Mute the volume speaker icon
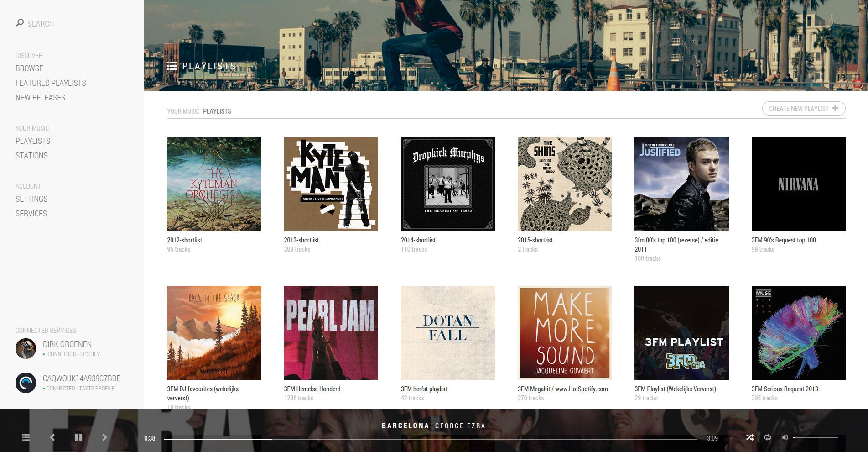Screen dimensions: 868x452 [785, 437]
